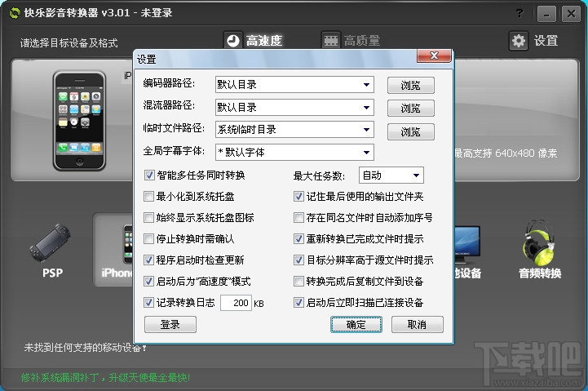Click log size field showing 200
This screenshot has width=588, height=391.
pyautogui.click(x=236, y=303)
